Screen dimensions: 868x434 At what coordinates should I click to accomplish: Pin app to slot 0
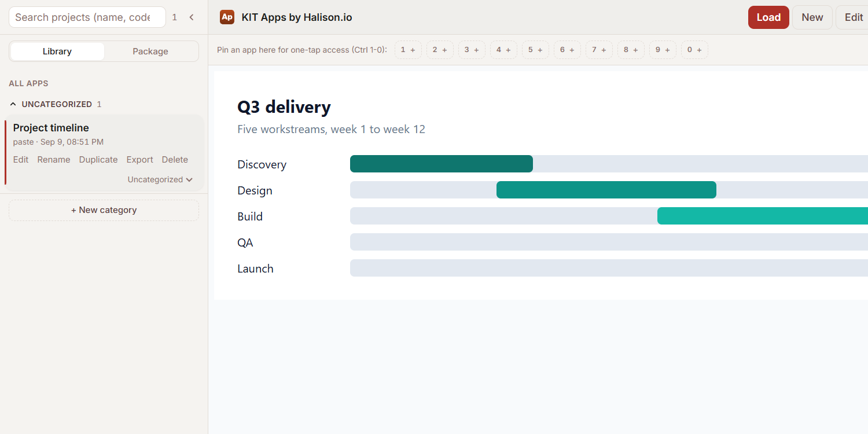[x=694, y=50]
